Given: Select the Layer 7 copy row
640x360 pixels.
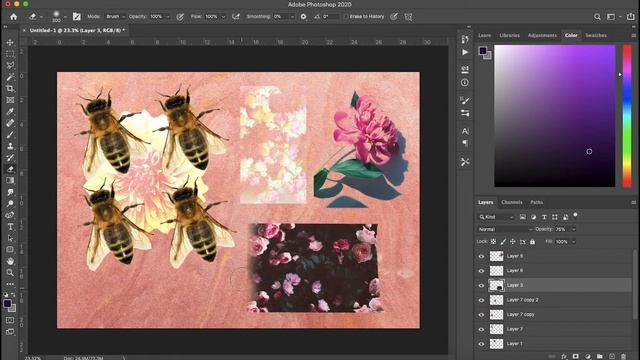Looking at the screenshot, I should (x=554, y=315).
